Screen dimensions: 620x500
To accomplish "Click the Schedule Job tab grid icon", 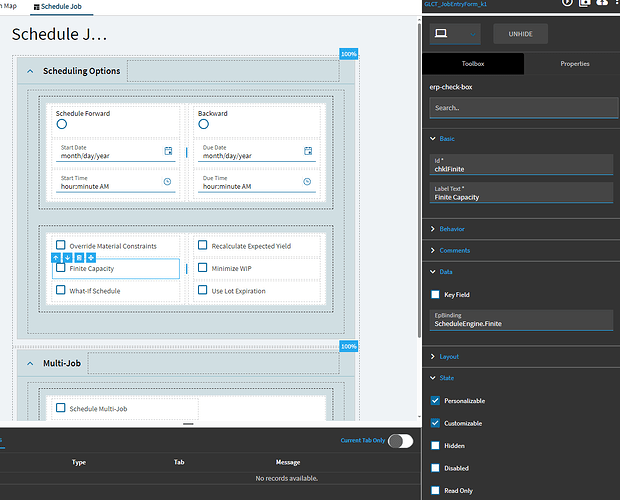I will coord(37,7).
